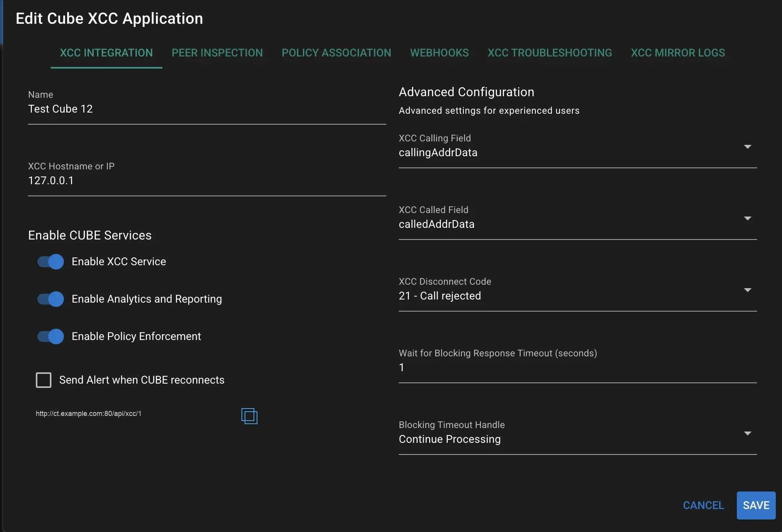This screenshot has width=782, height=532.
Task: Click the Cancel button
Action: coord(703,506)
